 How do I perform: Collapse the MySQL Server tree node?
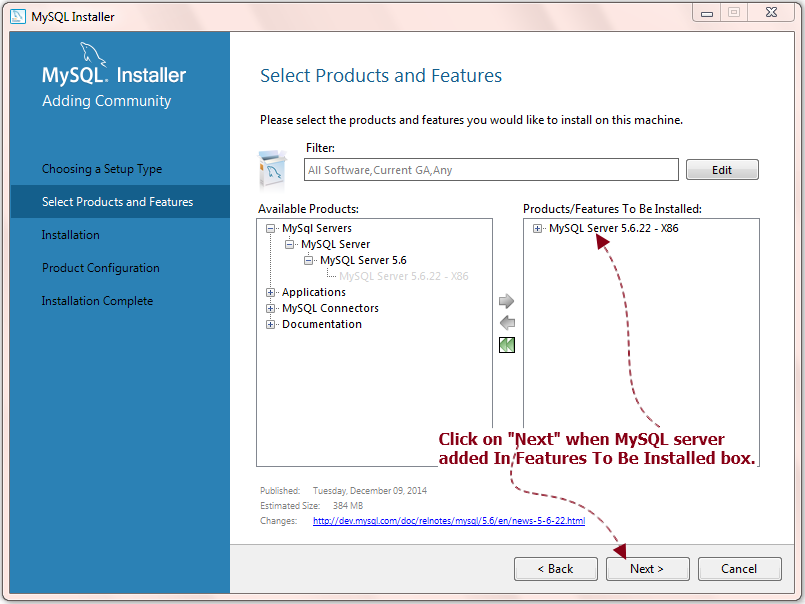pos(290,244)
